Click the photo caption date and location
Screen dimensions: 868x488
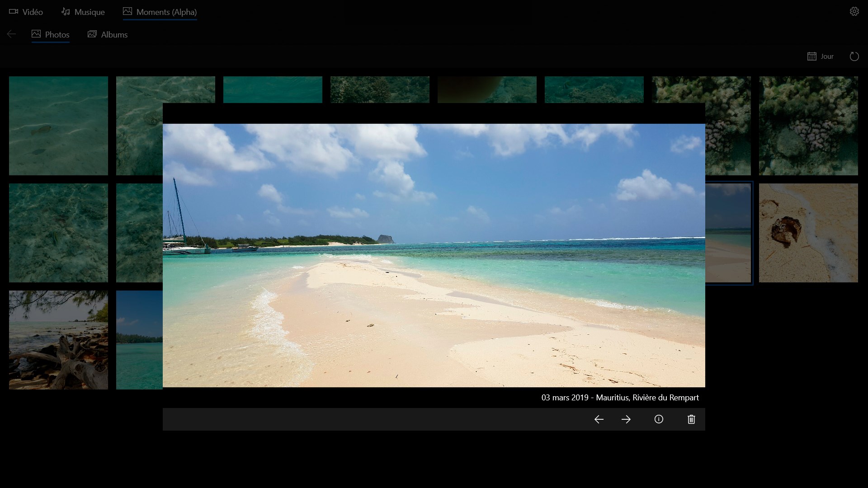coord(620,398)
